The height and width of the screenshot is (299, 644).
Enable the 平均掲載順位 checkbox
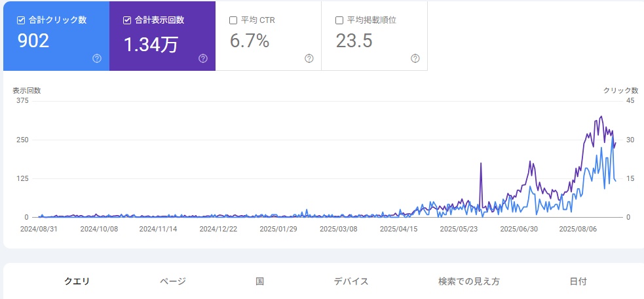pos(339,20)
